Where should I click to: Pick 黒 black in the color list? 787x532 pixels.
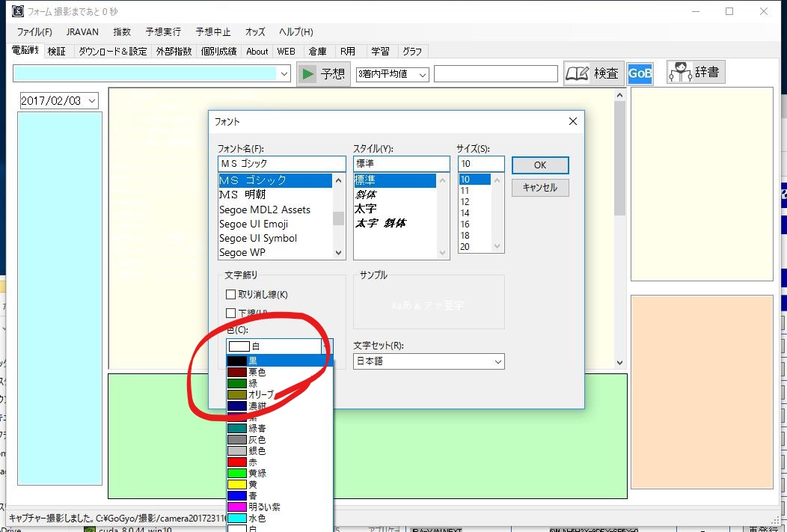click(x=279, y=361)
